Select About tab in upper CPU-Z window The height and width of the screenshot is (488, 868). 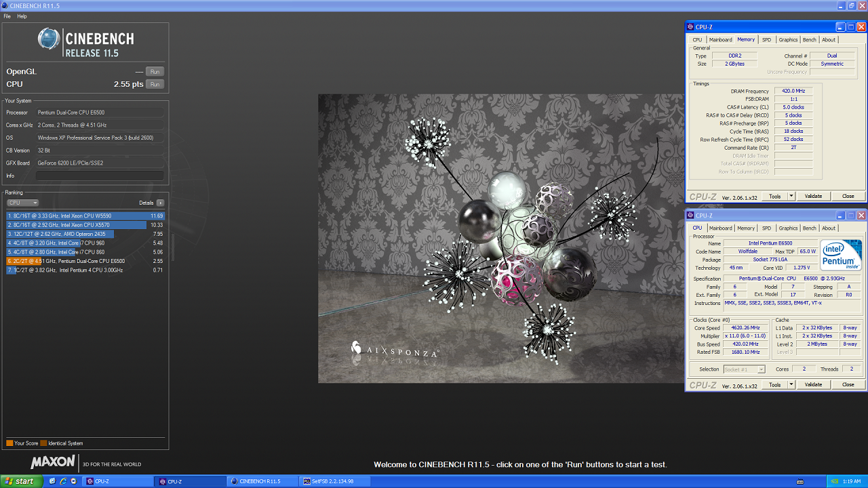click(829, 40)
